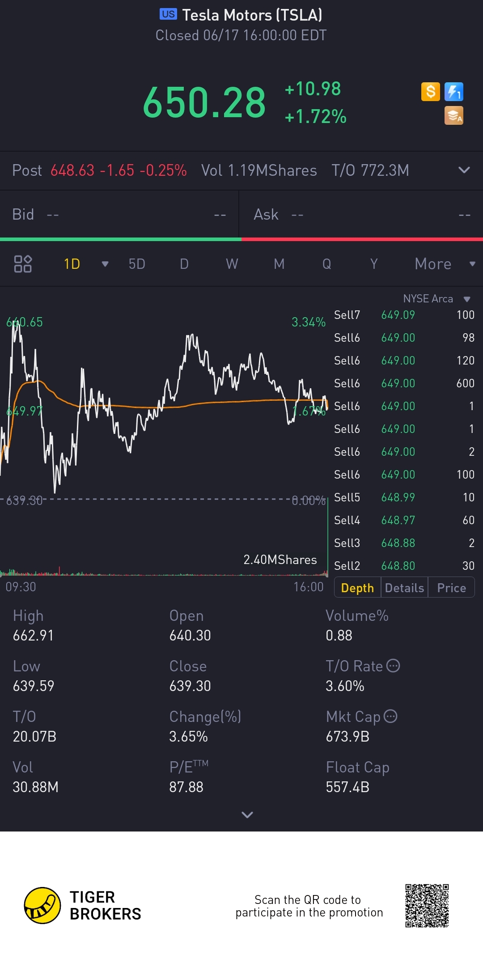The height and width of the screenshot is (980, 483).
Task: Switch to the 5D chart tab
Action: [137, 264]
